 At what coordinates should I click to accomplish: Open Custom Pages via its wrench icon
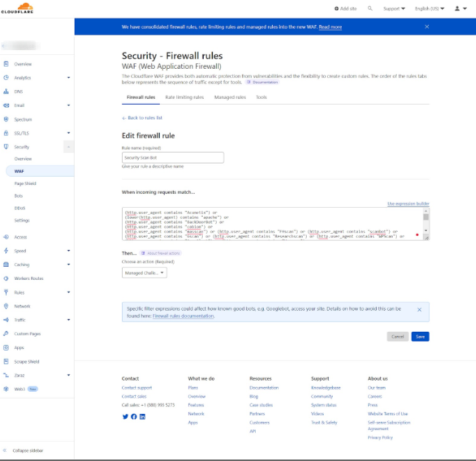[6, 334]
